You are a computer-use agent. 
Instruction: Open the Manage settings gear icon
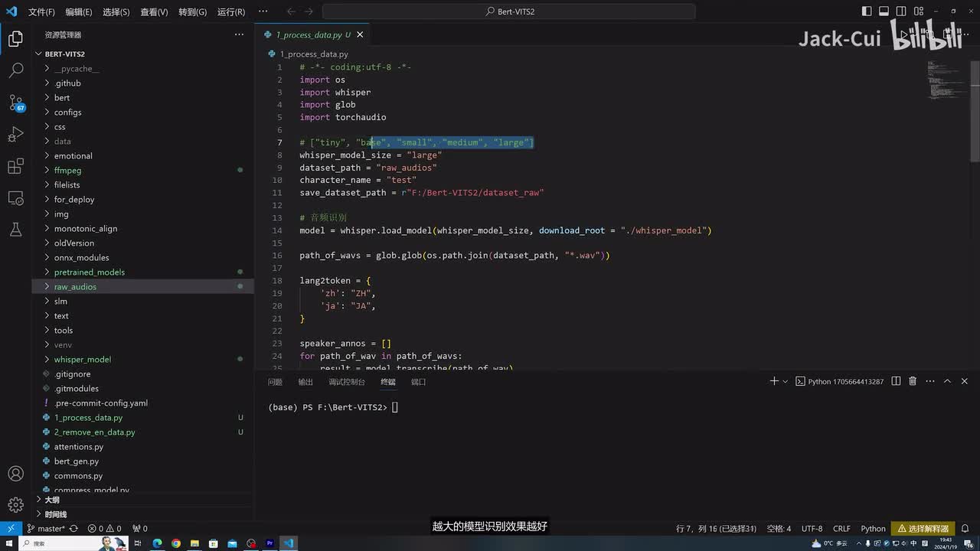coord(15,504)
